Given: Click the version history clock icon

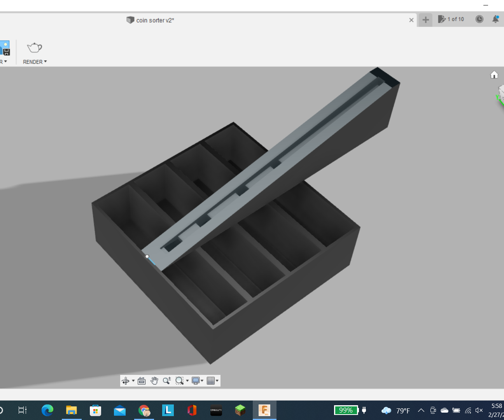Looking at the screenshot, I should [x=479, y=19].
